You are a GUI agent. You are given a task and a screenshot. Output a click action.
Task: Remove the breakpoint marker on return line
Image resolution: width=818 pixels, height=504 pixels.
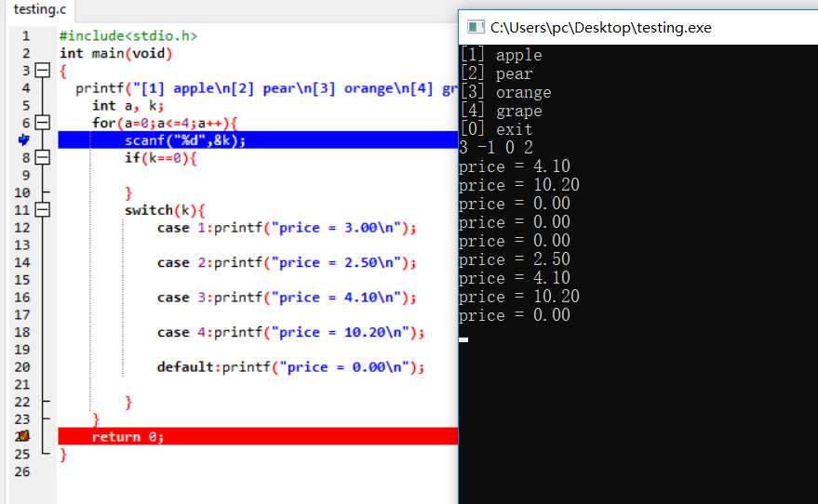(22, 436)
